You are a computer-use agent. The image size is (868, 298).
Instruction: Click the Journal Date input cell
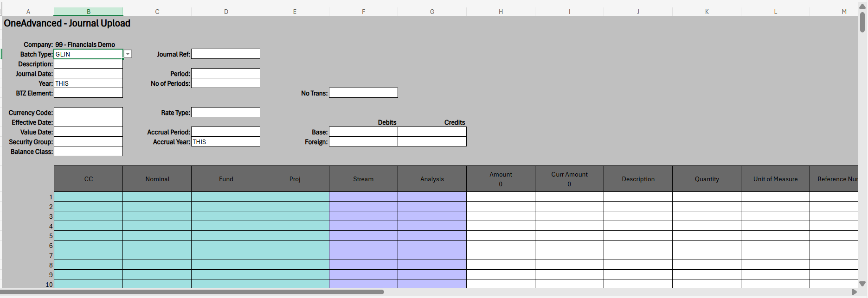pos(88,74)
